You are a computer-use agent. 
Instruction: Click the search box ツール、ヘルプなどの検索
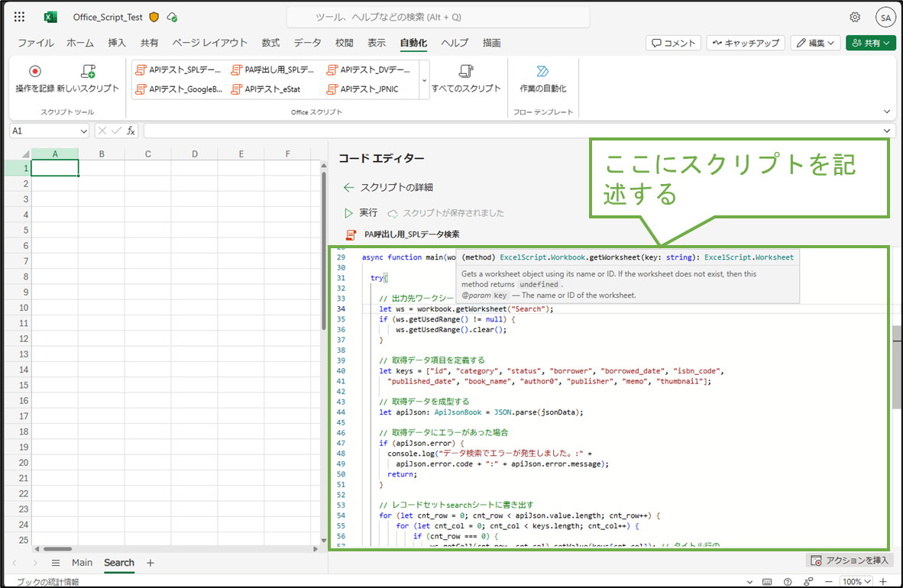click(439, 18)
